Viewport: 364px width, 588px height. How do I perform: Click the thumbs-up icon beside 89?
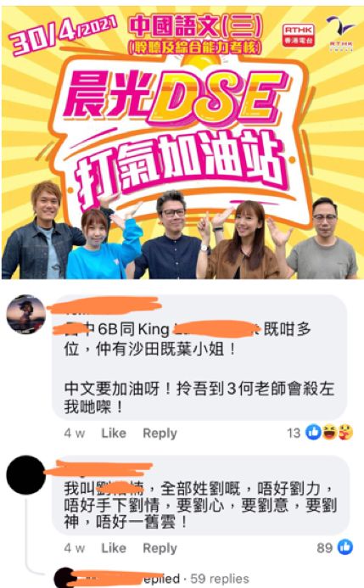point(345,547)
